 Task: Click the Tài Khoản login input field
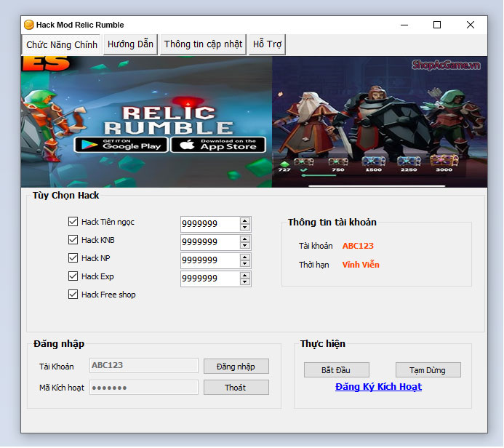144,365
